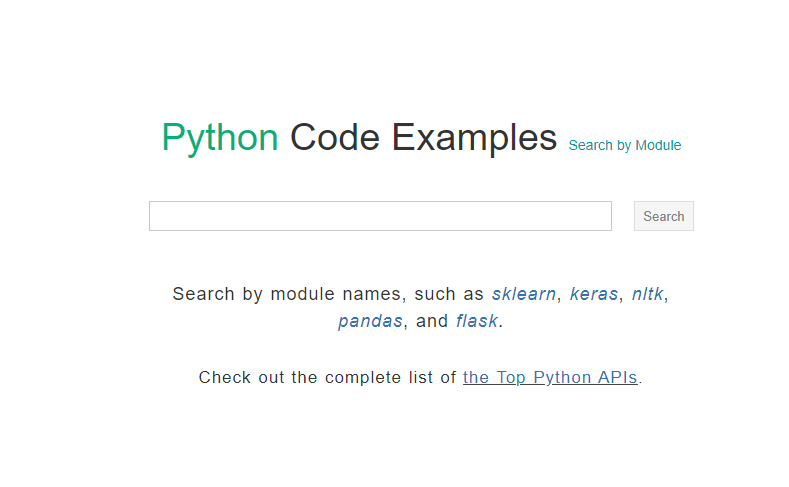The image size is (789, 487).
Task: Click the word 'APIs' in the underlined link
Action: [618, 377]
